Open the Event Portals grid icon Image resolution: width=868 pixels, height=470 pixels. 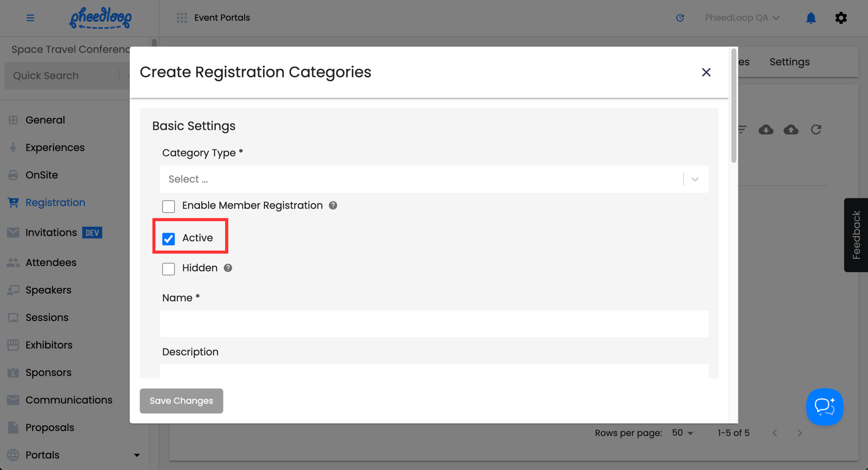pos(182,18)
